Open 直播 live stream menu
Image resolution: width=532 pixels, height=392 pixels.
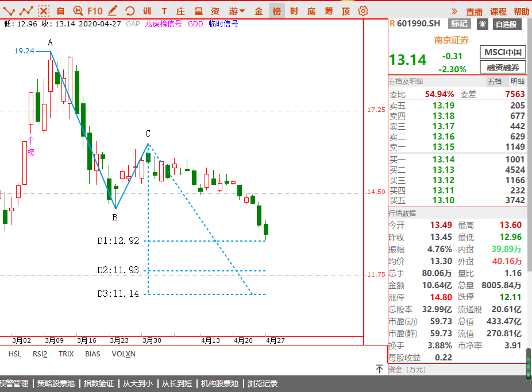(x=474, y=12)
